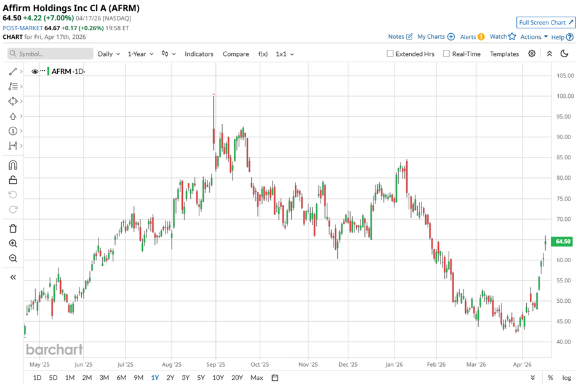
Task: Select the 10Y range tab
Action: 218,378
